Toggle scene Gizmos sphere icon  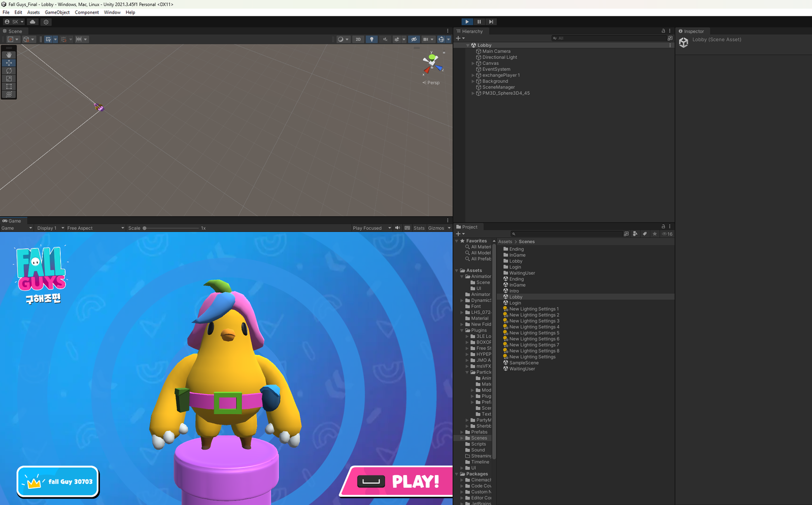point(441,39)
